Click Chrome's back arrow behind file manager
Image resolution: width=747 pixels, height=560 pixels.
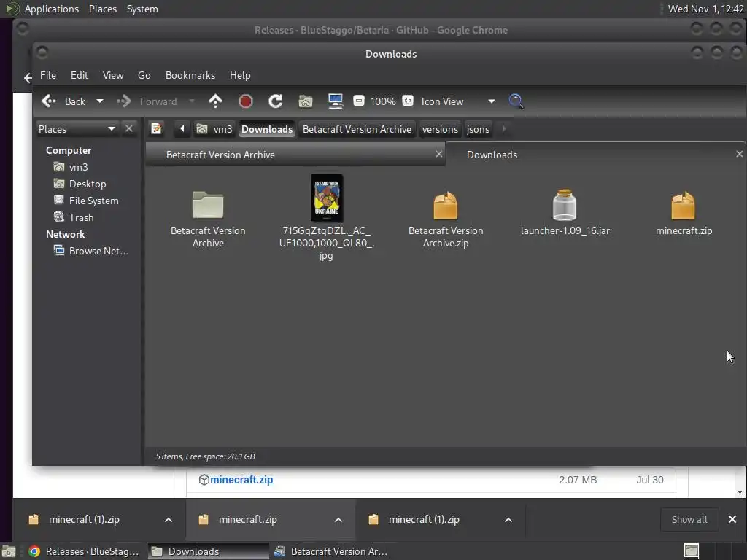point(28,78)
